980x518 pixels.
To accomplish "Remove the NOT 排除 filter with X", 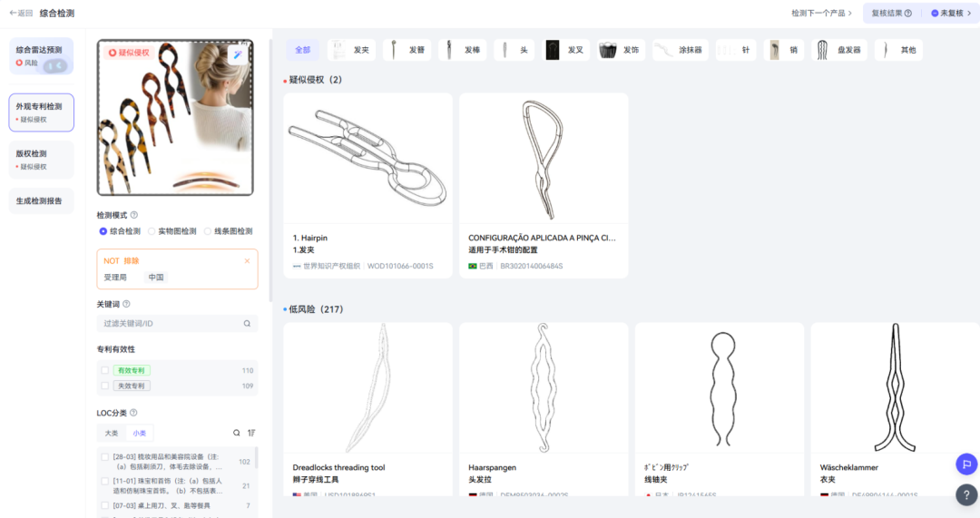I will [247, 261].
